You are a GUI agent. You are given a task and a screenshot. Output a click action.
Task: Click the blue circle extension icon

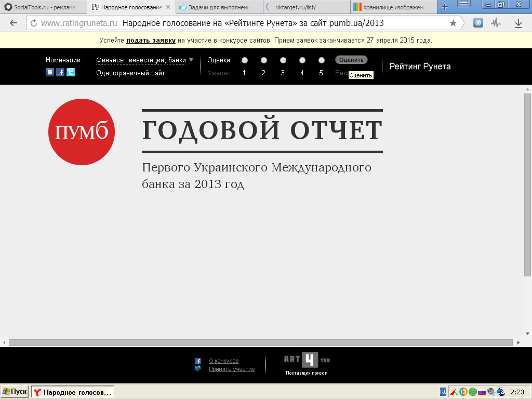[478, 23]
